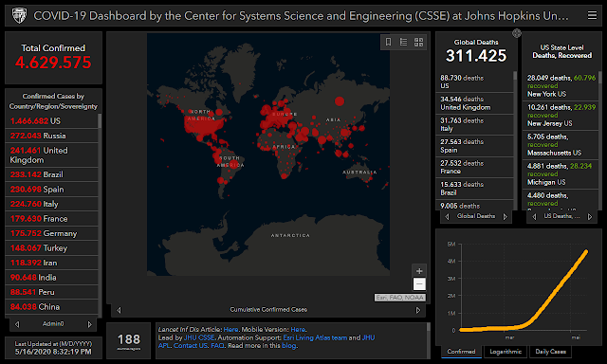Click left arrow beside Admin0

(x=17, y=324)
